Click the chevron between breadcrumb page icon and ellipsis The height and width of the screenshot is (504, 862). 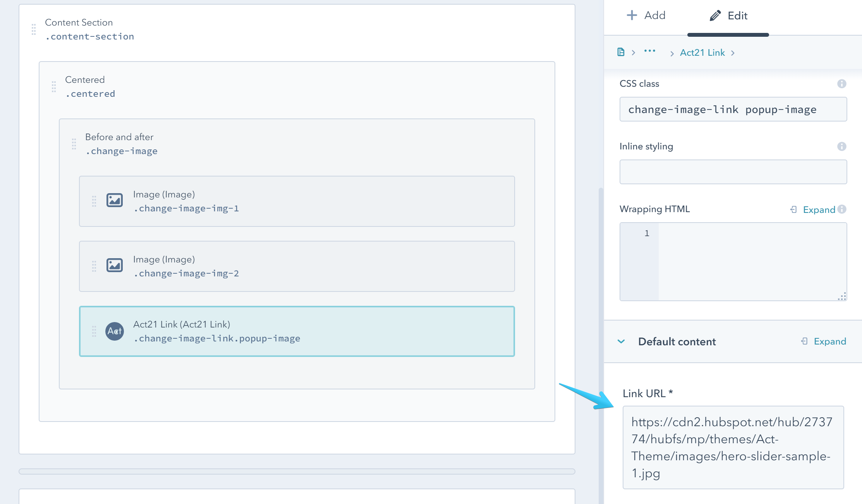[x=634, y=52]
